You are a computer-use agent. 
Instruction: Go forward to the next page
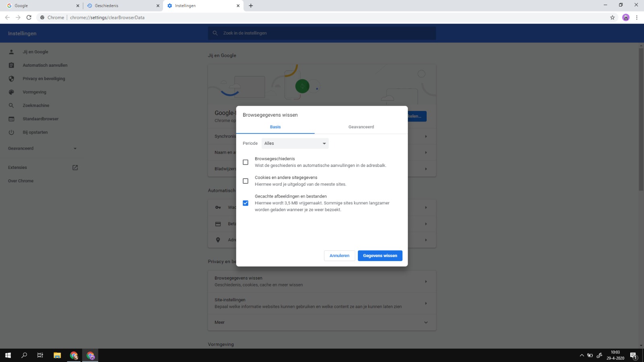18,17
